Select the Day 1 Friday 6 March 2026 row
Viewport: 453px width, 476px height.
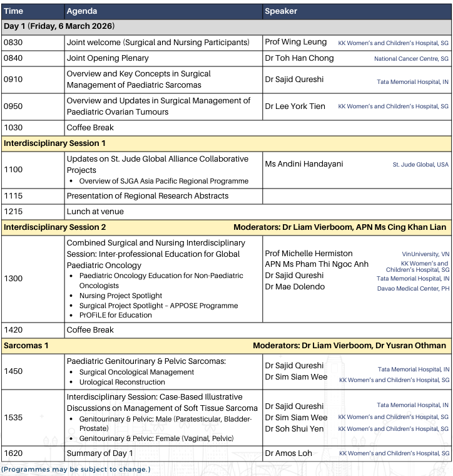[x=59, y=26]
